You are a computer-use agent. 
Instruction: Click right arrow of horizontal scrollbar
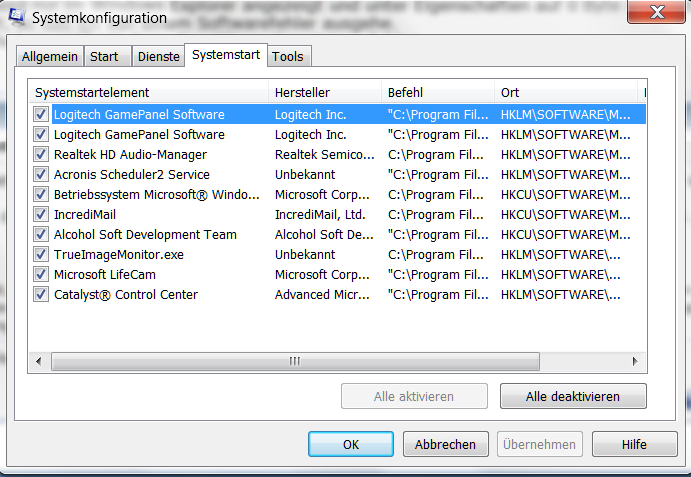click(635, 361)
